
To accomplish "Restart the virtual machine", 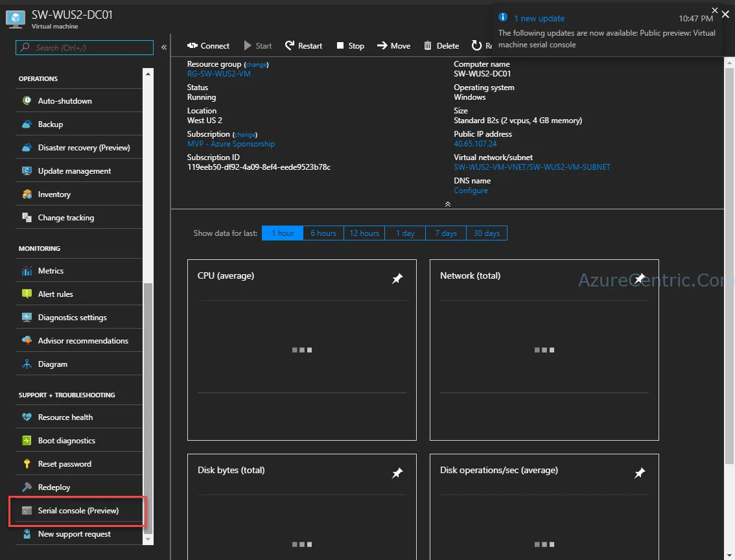I will [304, 46].
